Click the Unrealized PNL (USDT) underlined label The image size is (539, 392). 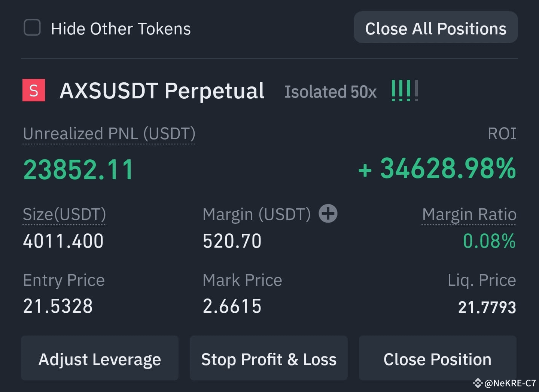[x=109, y=134]
